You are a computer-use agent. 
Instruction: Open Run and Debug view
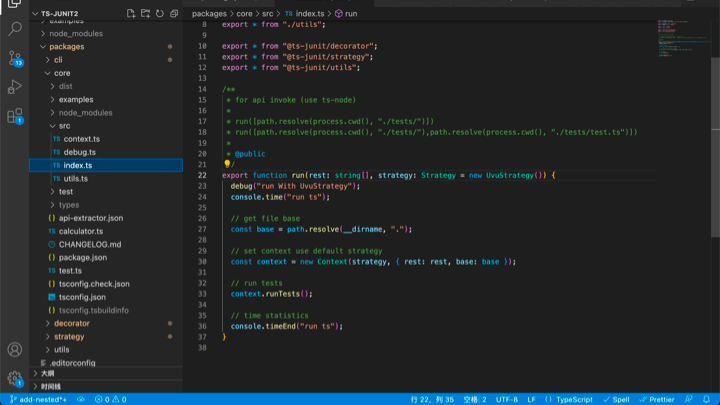(x=15, y=87)
